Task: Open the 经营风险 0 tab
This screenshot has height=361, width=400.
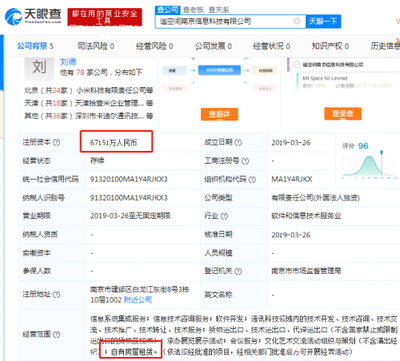Action: (x=154, y=46)
